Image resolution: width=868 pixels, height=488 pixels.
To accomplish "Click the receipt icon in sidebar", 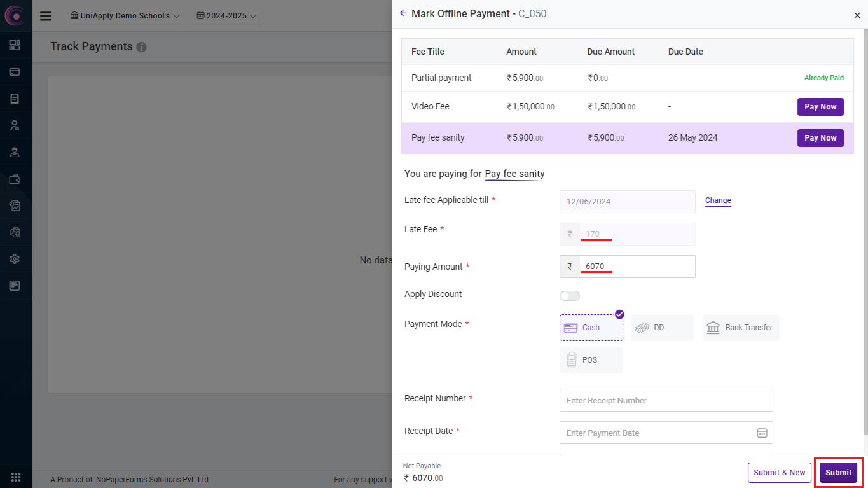I will pyautogui.click(x=15, y=99).
